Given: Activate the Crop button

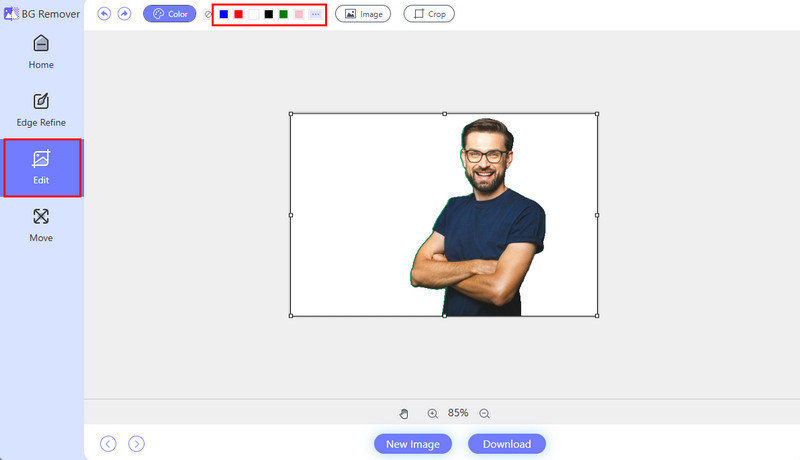Looking at the screenshot, I should point(429,14).
